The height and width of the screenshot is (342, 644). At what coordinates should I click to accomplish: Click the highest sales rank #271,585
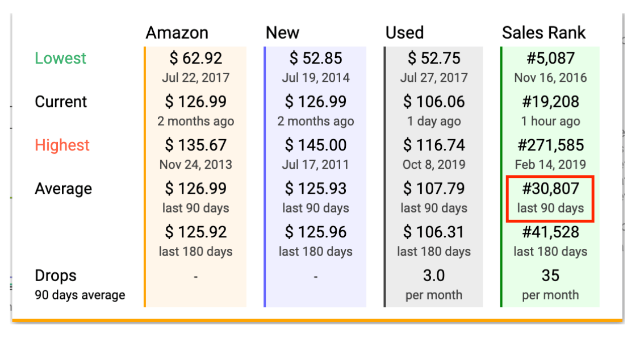550,145
